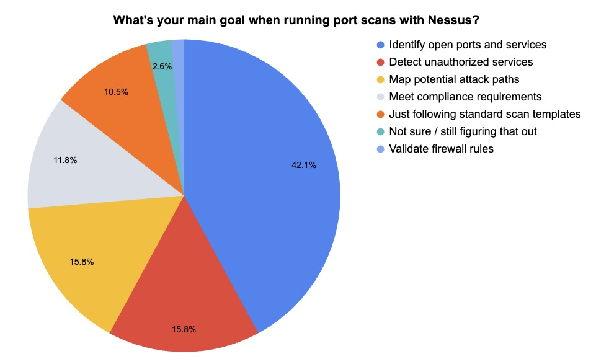Viewport: 596px width, 364px height.
Task: Click the blue legend dot for Identify open ports
Action: tap(380, 45)
